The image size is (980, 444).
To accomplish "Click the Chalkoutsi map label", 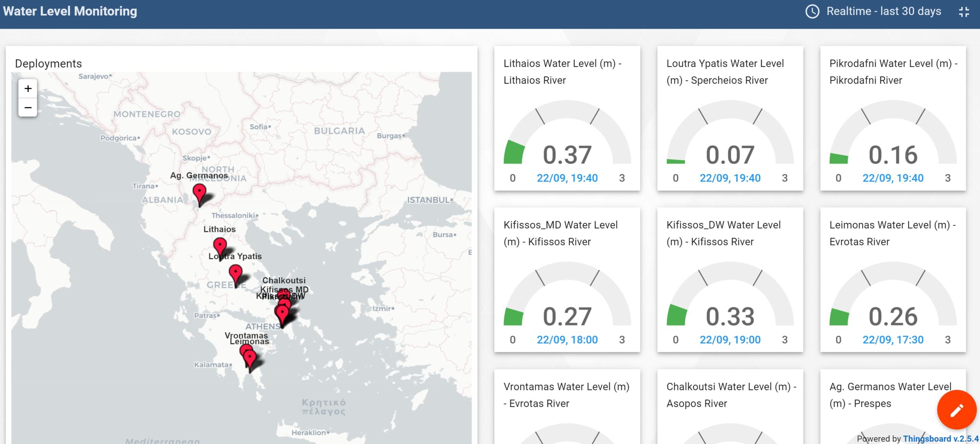I will [284, 280].
